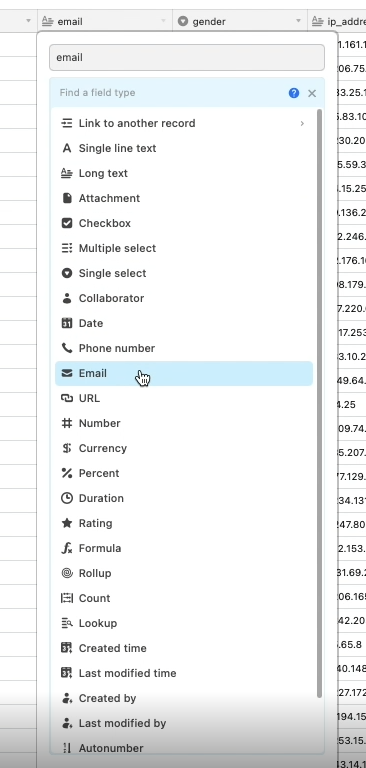
Task: Select the Attachment field type icon
Action: coord(67,198)
